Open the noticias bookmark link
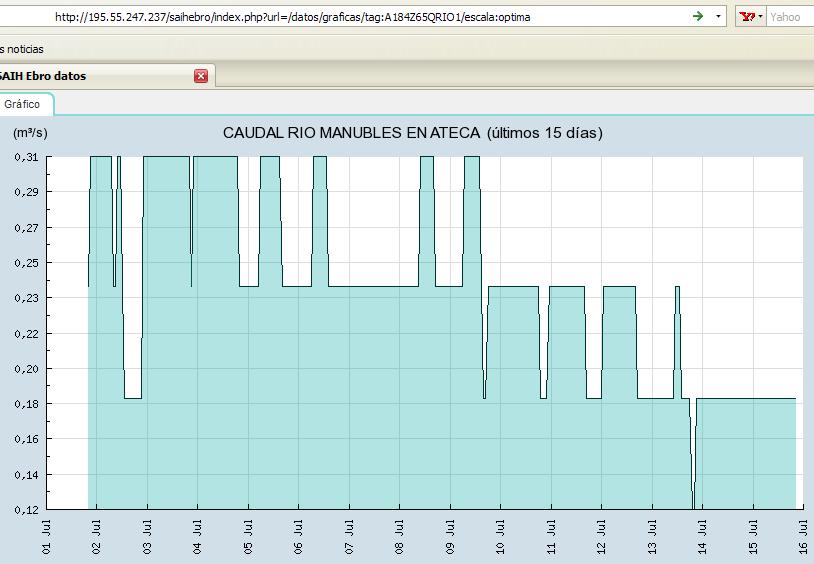 [25, 49]
